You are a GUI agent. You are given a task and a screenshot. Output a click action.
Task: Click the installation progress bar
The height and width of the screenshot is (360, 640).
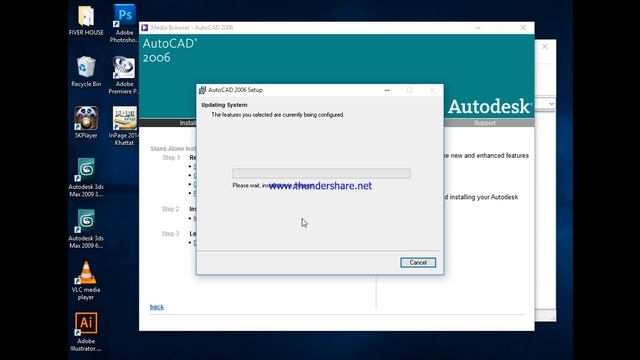tap(321, 173)
